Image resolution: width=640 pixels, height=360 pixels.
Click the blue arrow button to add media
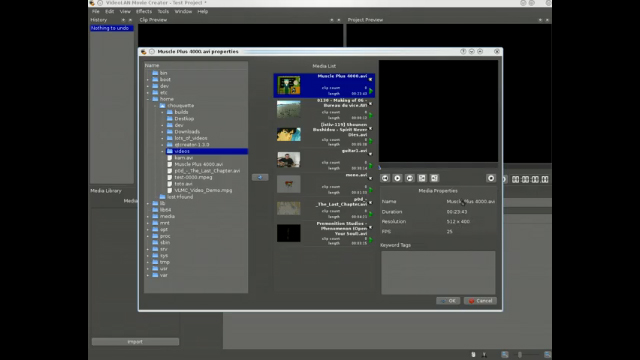coord(260,177)
